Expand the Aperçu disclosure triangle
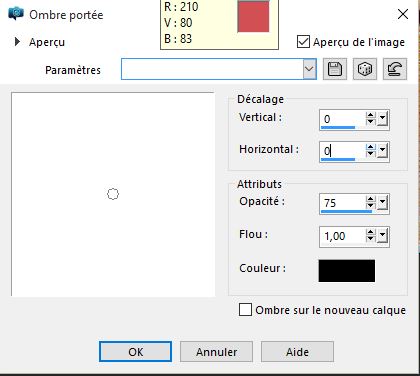Viewport: 420px width, 376px height. point(17,42)
